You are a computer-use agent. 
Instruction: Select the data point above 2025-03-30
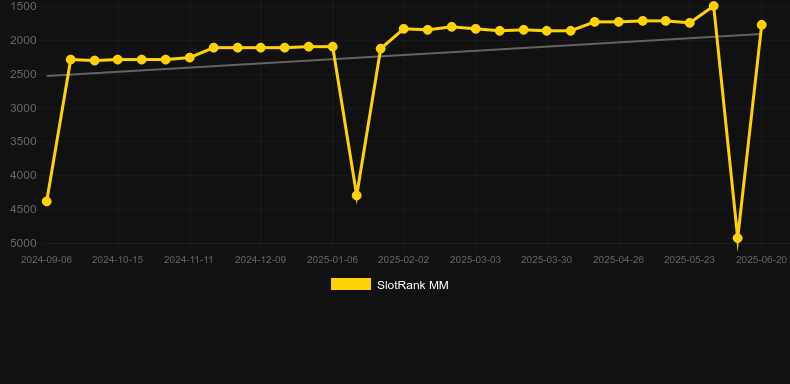pyautogui.click(x=547, y=31)
